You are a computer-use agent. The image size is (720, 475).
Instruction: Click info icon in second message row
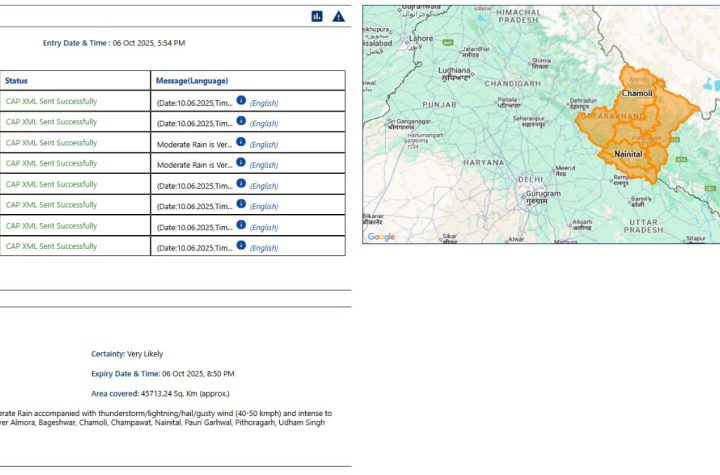pyautogui.click(x=241, y=121)
